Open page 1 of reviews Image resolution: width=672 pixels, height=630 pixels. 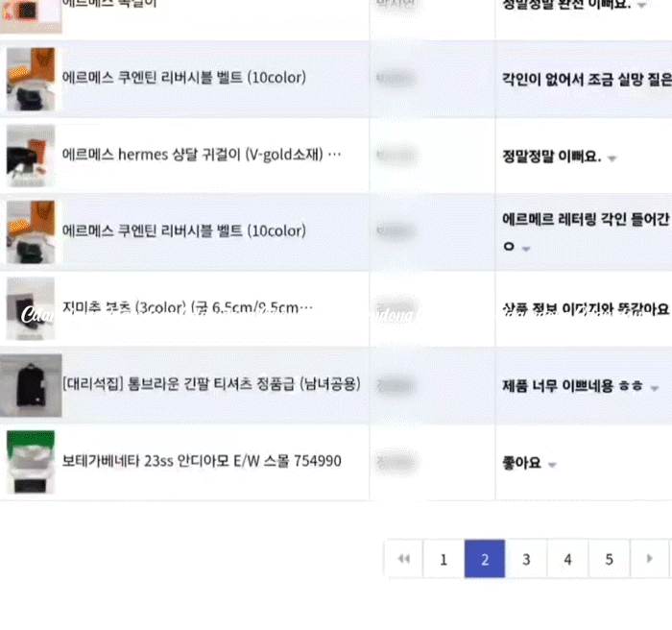pos(444,559)
